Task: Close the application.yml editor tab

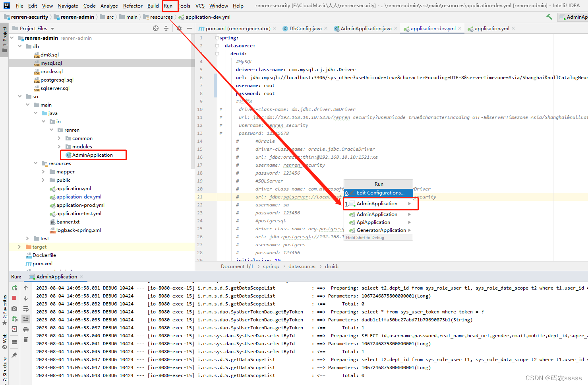Action: tap(513, 28)
